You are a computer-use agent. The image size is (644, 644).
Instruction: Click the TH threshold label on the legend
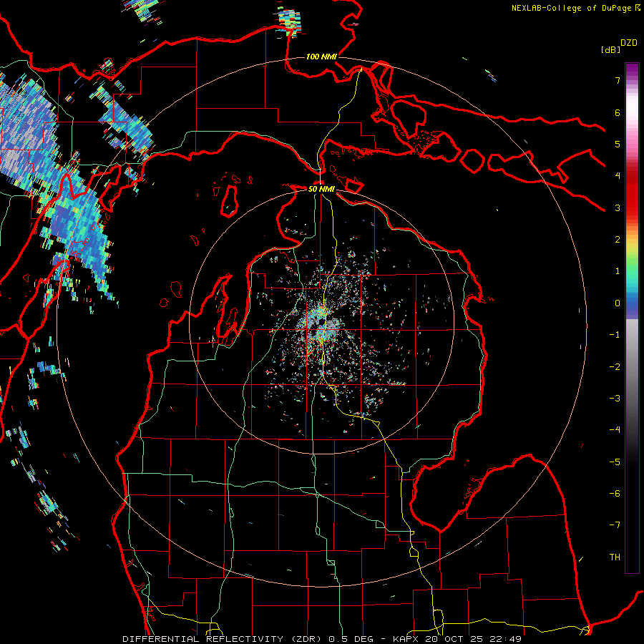tap(615, 557)
